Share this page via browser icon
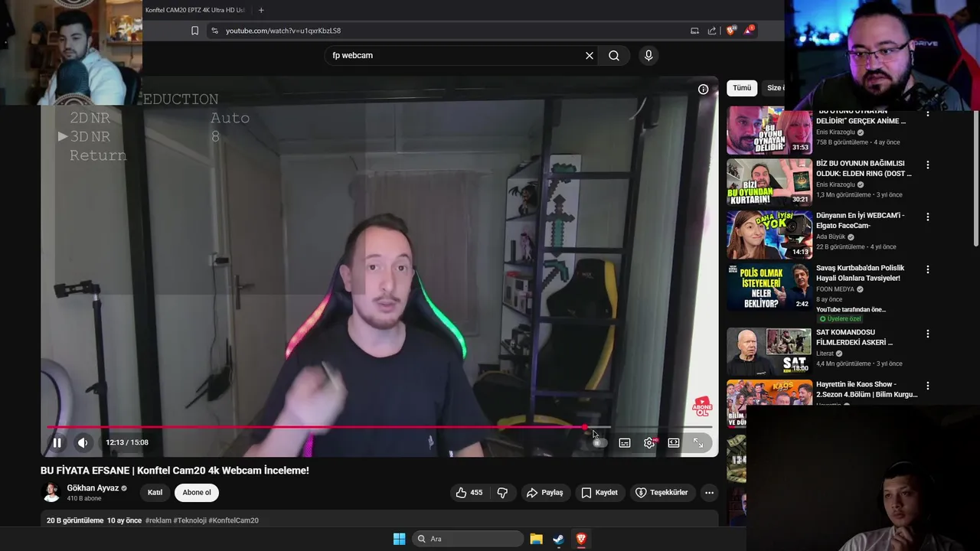Viewport: 980px width, 551px height. tap(712, 31)
